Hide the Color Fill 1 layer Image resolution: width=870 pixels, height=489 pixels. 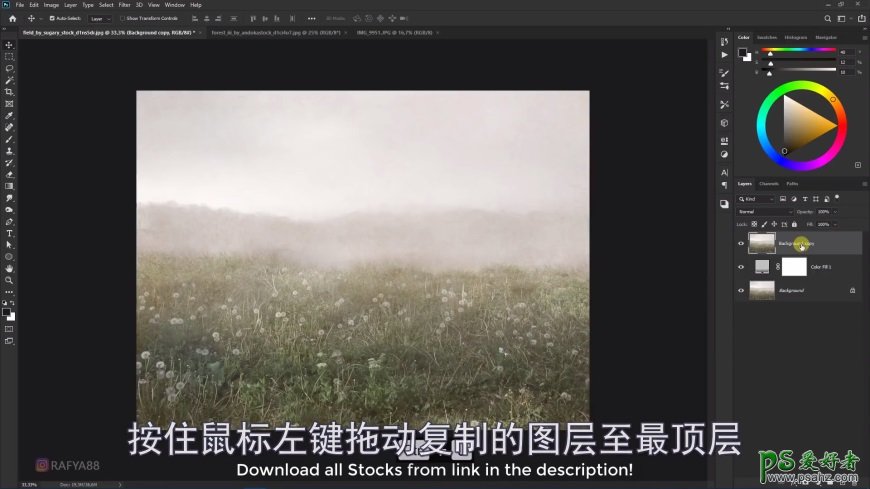coord(741,267)
